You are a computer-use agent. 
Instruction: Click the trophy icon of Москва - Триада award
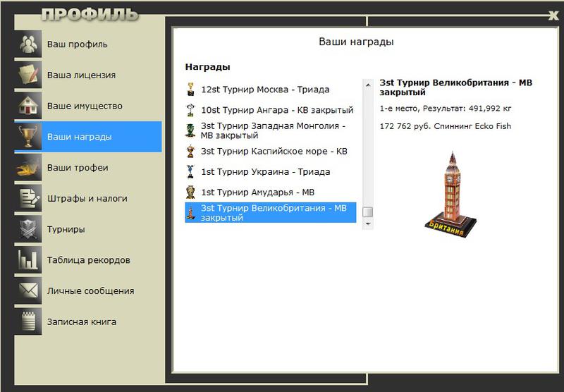click(x=190, y=90)
